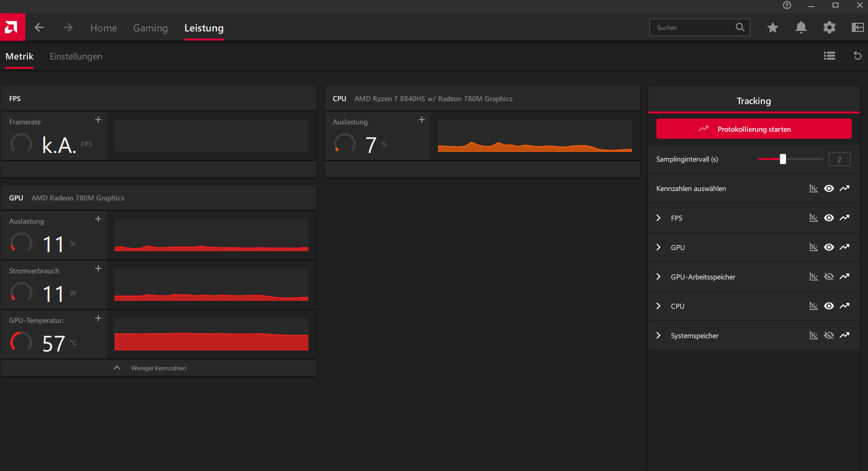Click the trend-line icon in Kennzahlen auswählen row
The height and width of the screenshot is (471, 868).
click(x=844, y=188)
